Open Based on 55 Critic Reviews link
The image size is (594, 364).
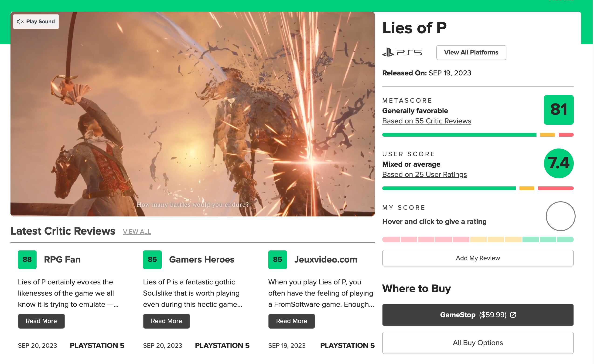[x=427, y=121]
